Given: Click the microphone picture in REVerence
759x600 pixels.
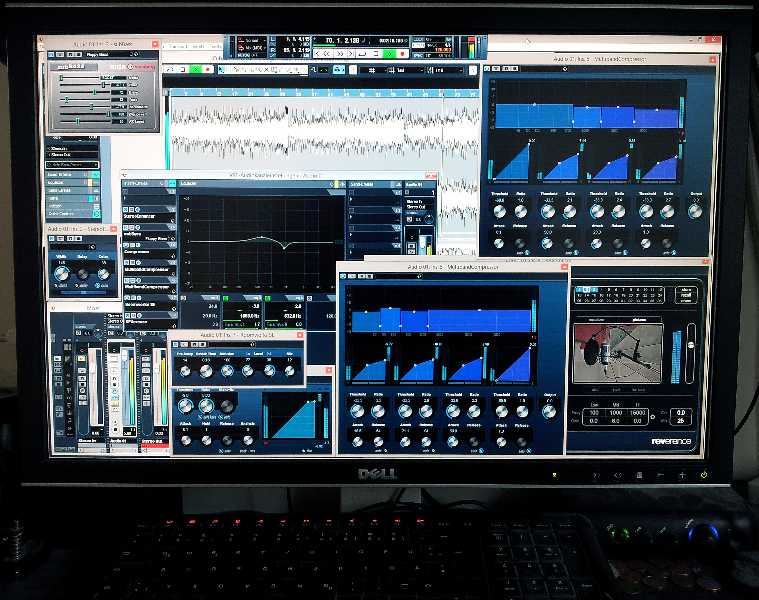Looking at the screenshot, I should [618, 353].
